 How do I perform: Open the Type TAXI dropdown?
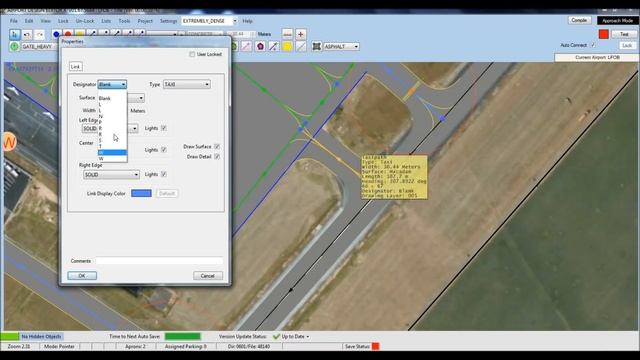(x=187, y=84)
